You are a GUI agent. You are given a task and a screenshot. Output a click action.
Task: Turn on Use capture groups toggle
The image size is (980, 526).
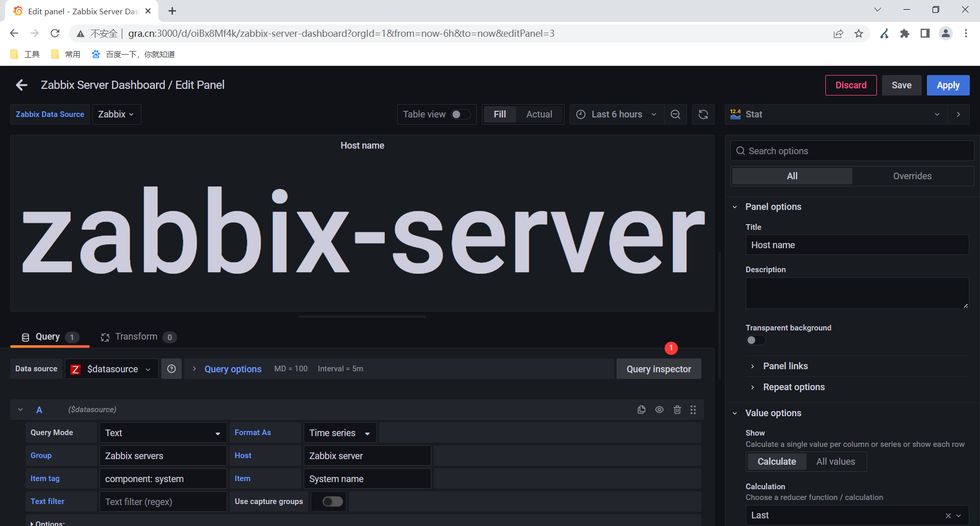333,501
